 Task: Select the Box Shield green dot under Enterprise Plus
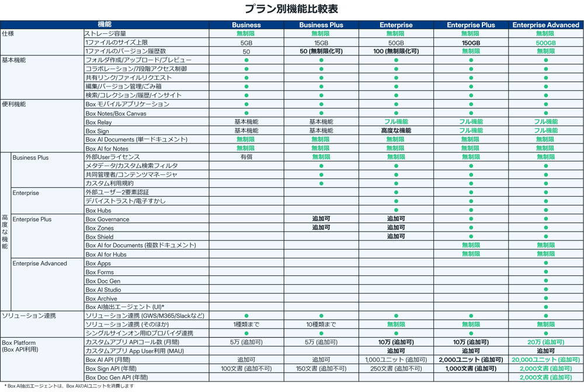471,237
